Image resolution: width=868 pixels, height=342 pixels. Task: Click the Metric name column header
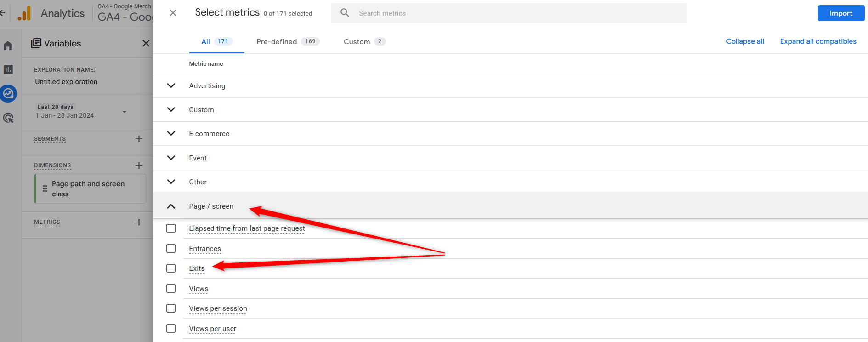(206, 64)
